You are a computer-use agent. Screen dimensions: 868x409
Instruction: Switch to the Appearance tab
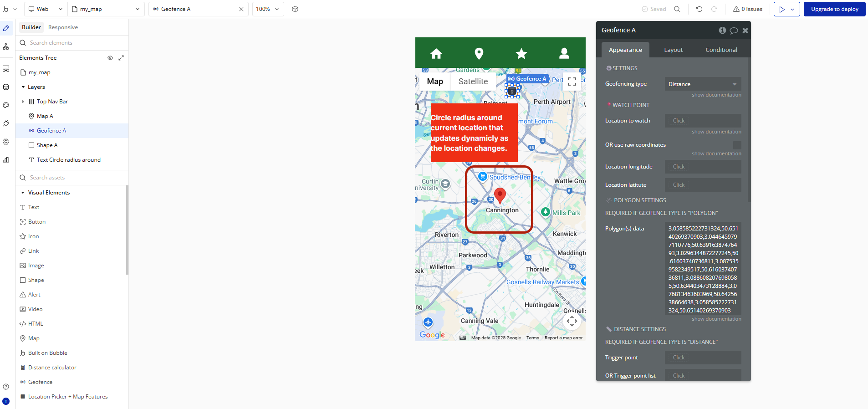click(625, 50)
